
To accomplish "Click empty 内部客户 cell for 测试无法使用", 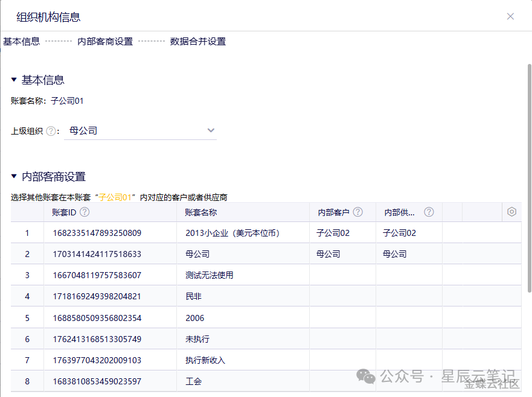I will click(342, 275).
